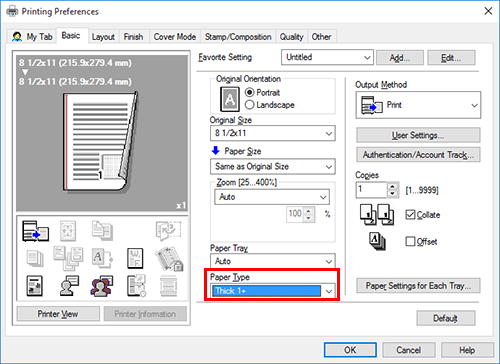The image size is (500, 364).
Task: Click the Copies number input field
Action: (x=372, y=190)
